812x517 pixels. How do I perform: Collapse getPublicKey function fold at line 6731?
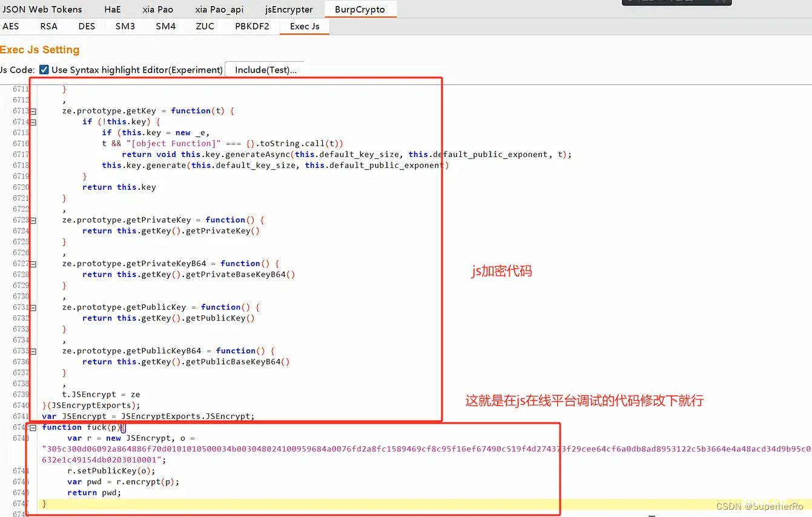(33, 308)
